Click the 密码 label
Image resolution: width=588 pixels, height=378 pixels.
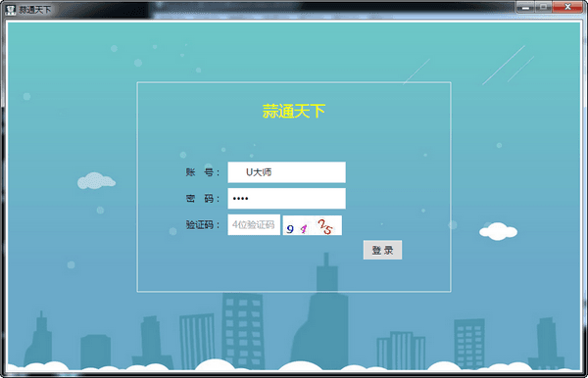203,199
